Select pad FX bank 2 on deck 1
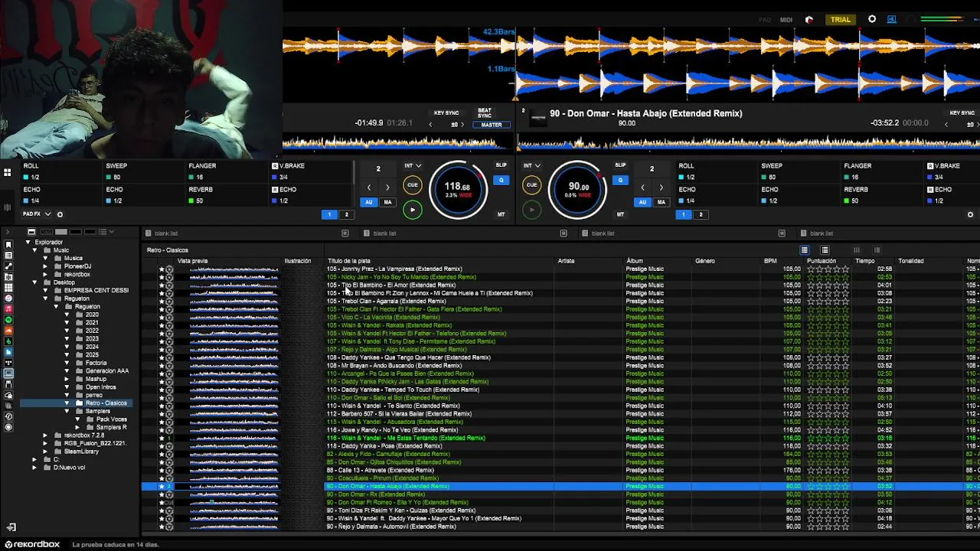980x551 pixels. (x=346, y=214)
